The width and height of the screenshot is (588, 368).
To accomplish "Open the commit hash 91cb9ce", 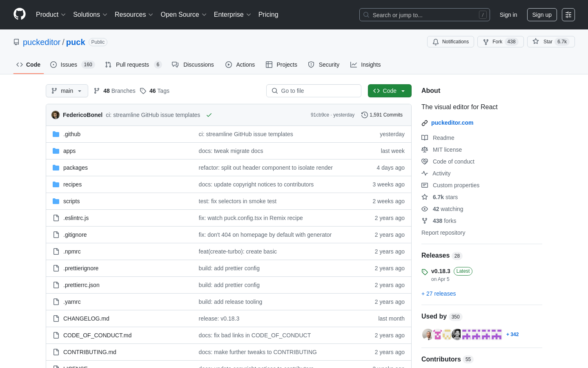I will [320, 115].
